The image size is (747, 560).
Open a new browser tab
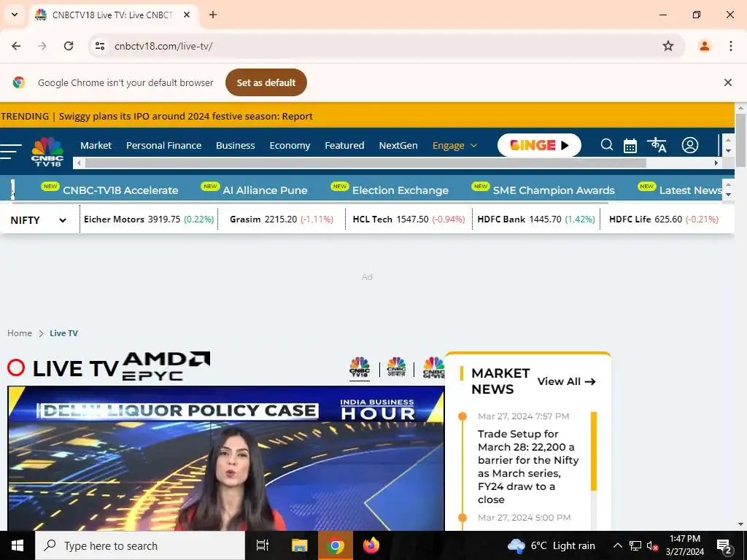click(x=213, y=15)
